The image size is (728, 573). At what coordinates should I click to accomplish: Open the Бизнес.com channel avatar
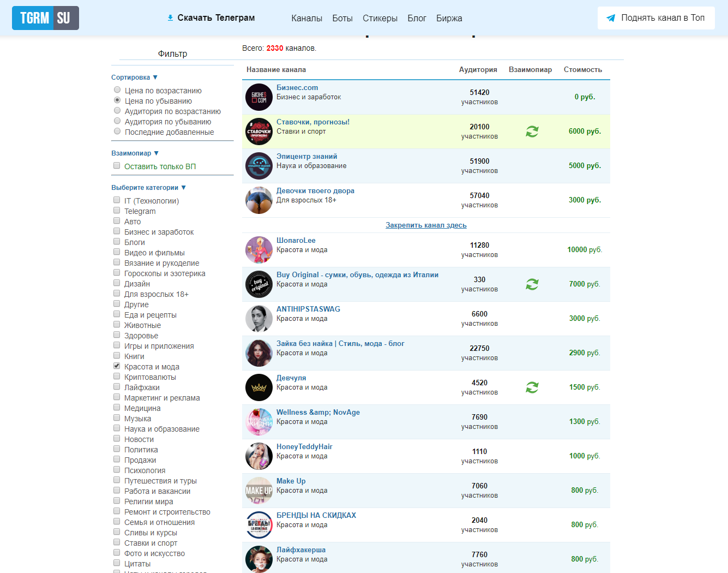click(x=259, y=97)
